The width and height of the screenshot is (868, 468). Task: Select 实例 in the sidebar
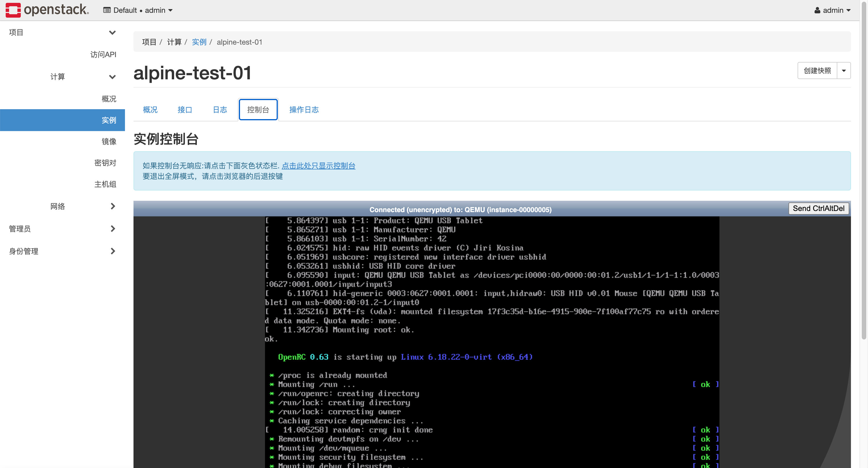tap(62, 120)
